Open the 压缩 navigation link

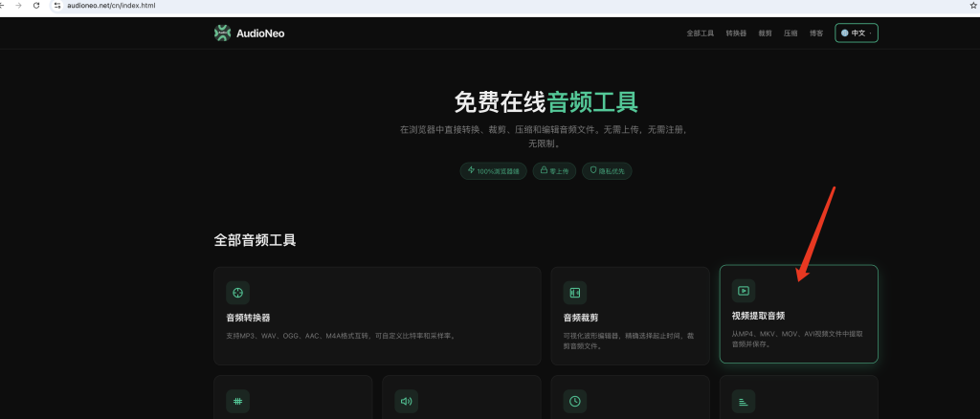coord(791,33)
